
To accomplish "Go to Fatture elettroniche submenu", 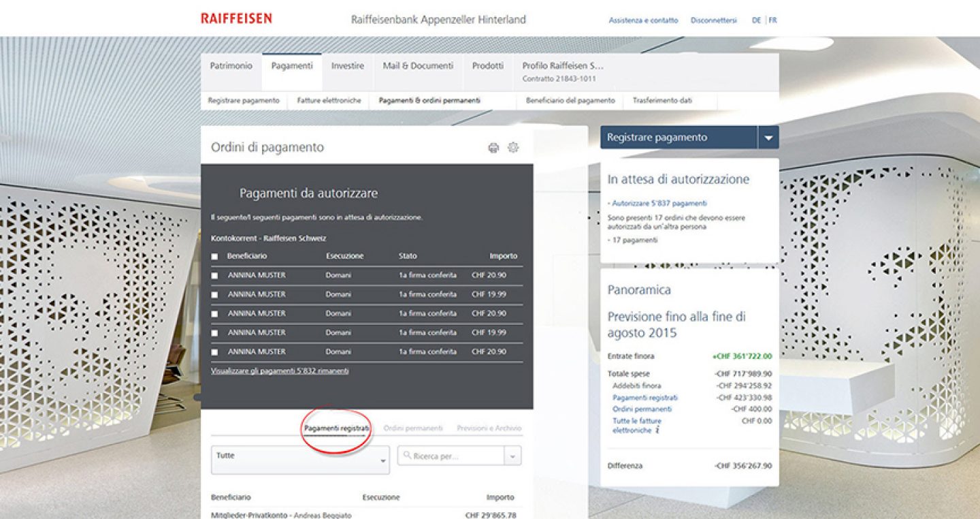I will point(329,101).
